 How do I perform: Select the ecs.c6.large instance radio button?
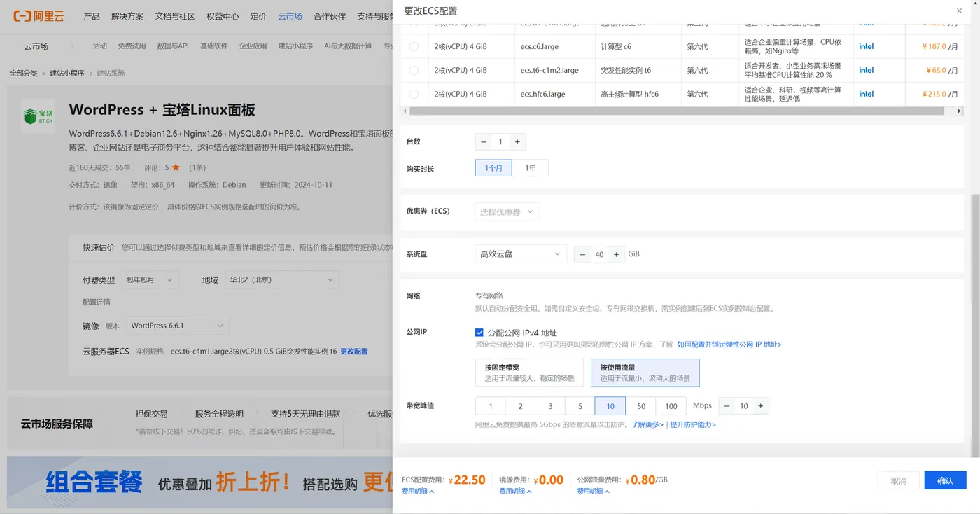pos(414,47)
